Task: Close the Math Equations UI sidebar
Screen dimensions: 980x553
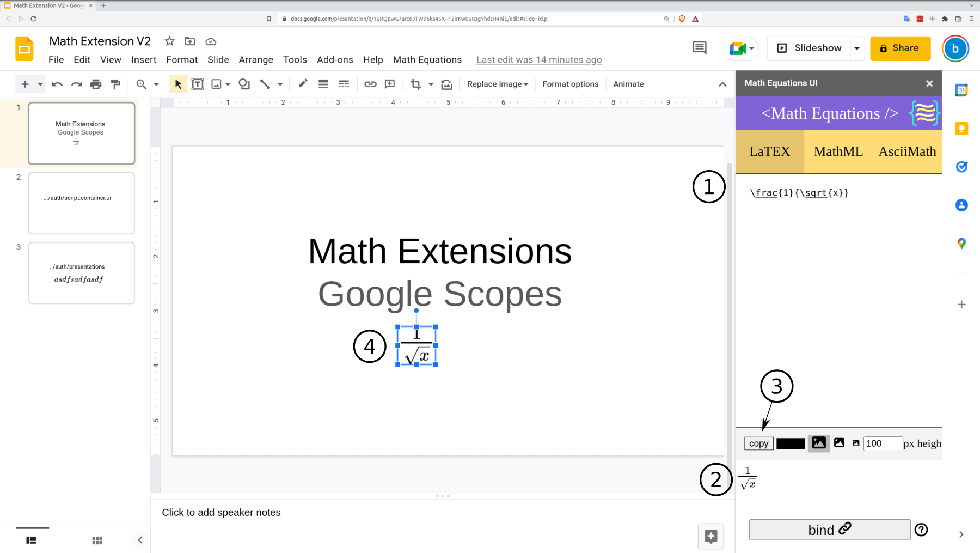Action: click(x=929, y=83)
